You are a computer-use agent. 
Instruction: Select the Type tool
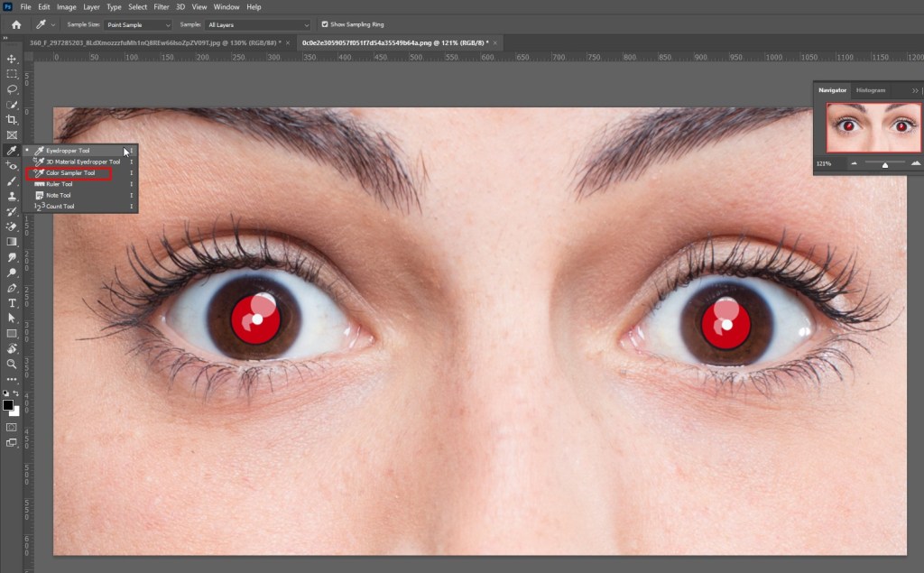[x=12, y=303]
